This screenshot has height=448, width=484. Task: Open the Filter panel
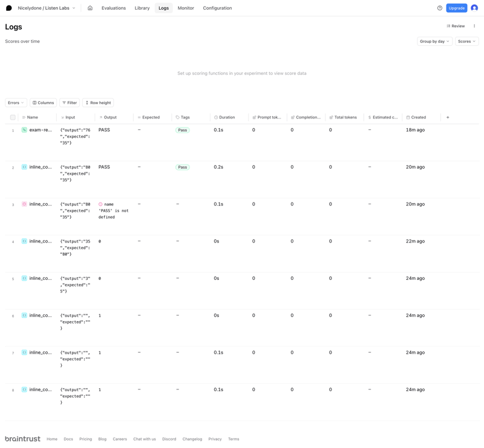(69, 102)
